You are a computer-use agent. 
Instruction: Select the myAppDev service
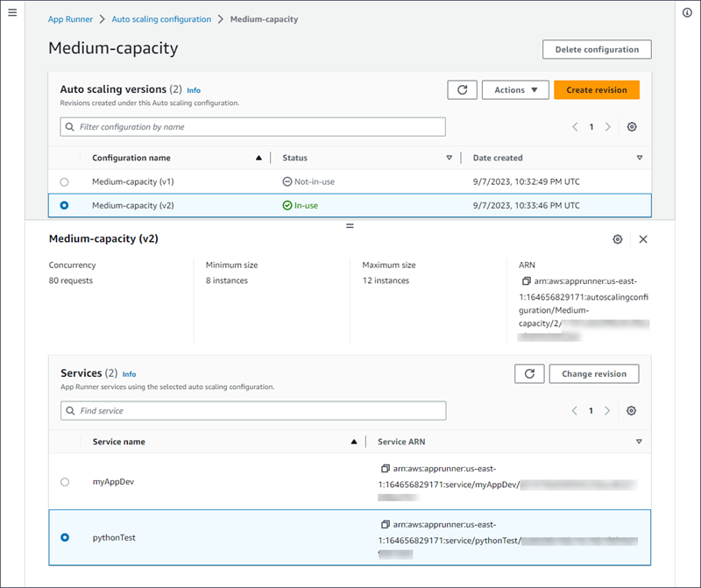point(65,481)
